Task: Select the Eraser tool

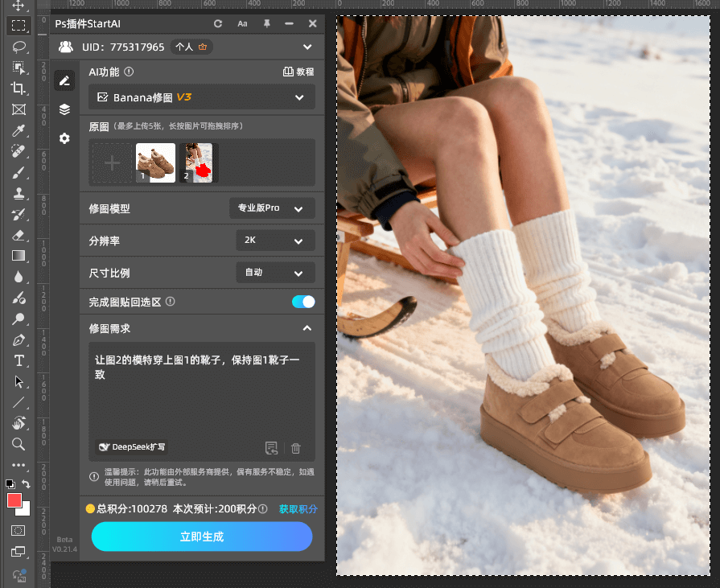Action: [20, 235]
